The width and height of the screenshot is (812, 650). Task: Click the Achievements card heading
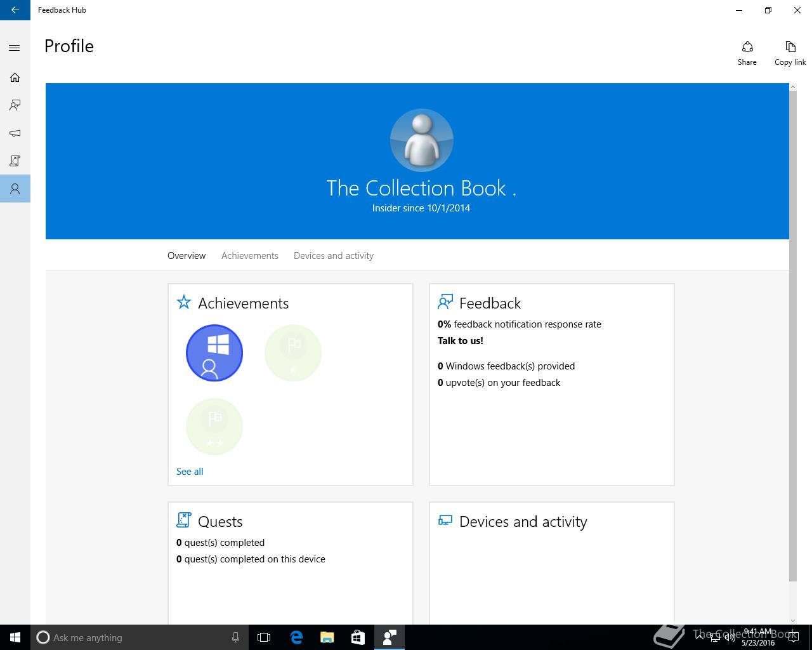click(x=244, y=303)
